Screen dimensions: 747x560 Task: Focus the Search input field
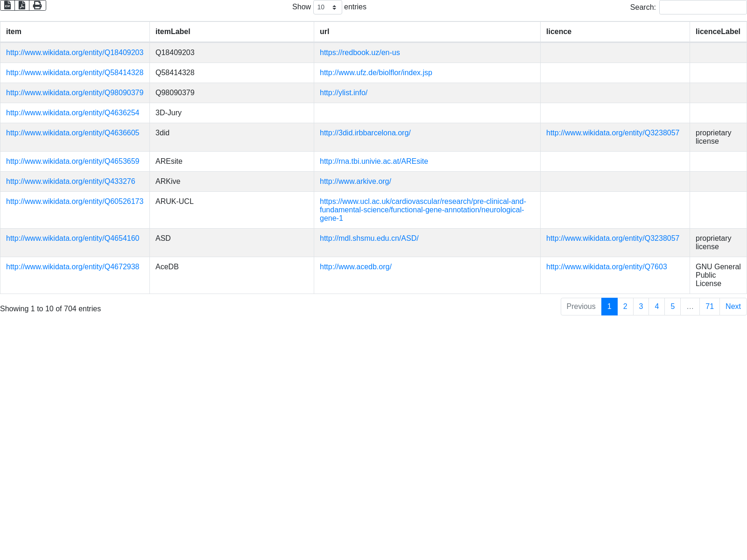(703, 7)
